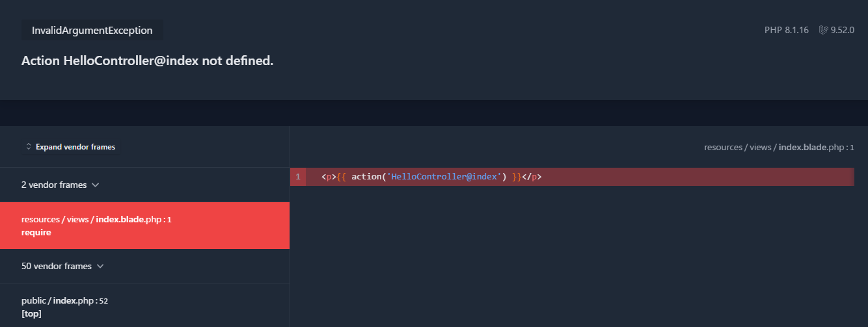Select the resources/views/index.blade.php:1 require frame
868x327 pixels.
144,226
